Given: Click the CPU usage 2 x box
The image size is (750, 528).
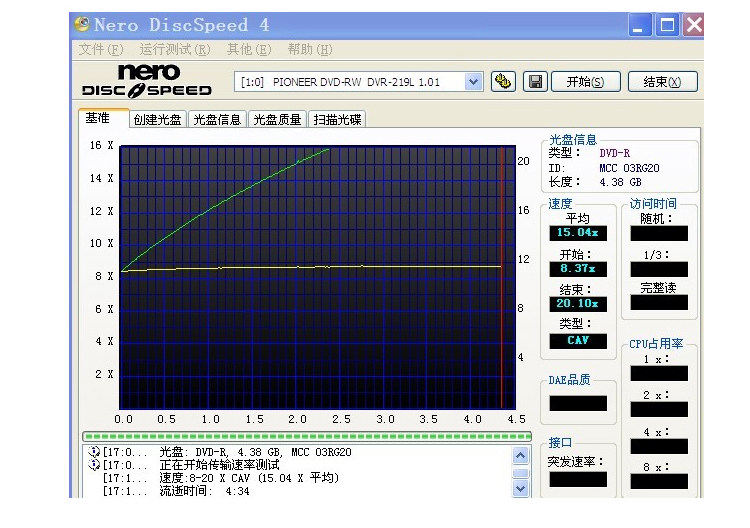Looking at the screenshot, I should pos(659,409).
